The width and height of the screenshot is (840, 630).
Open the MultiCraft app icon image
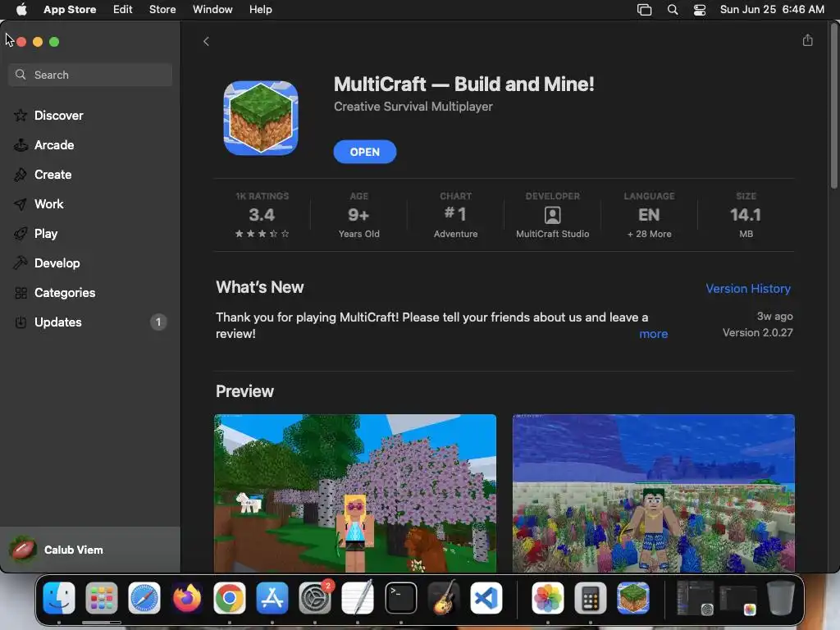point(261,118)
